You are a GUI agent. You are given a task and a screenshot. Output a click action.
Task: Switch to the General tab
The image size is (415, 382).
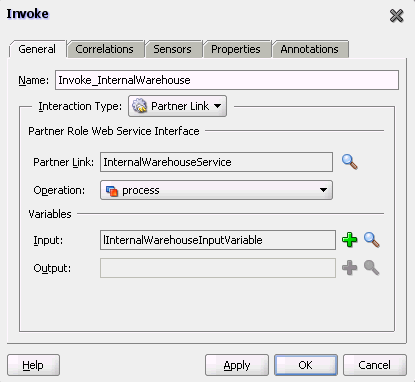click(x=37, y=49)
